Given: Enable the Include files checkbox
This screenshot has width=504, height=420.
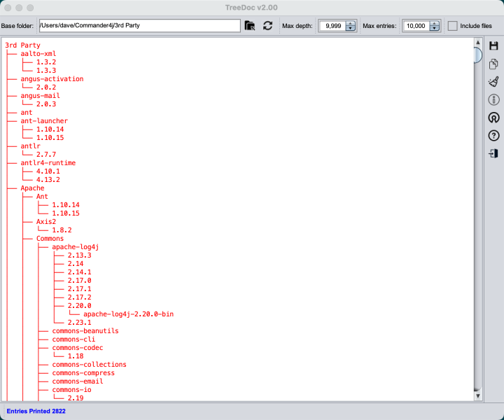Looking at the screenshot, I should coord(453,26).
